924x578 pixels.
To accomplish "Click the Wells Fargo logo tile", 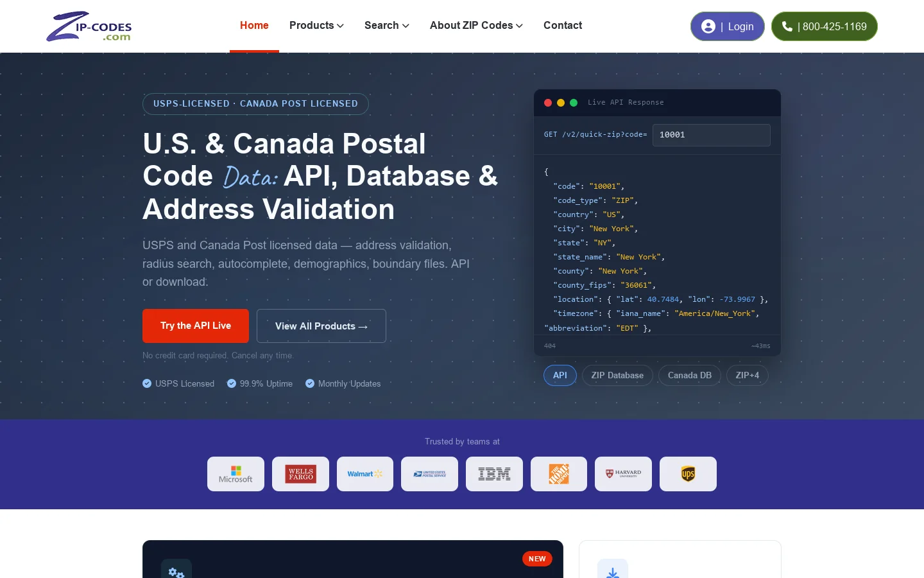I will (x=300, y=474).
